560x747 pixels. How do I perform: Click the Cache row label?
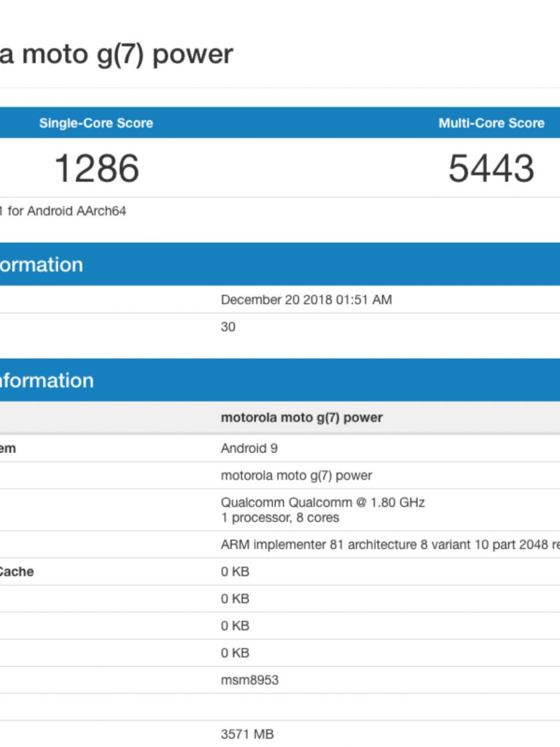[17, 572]
